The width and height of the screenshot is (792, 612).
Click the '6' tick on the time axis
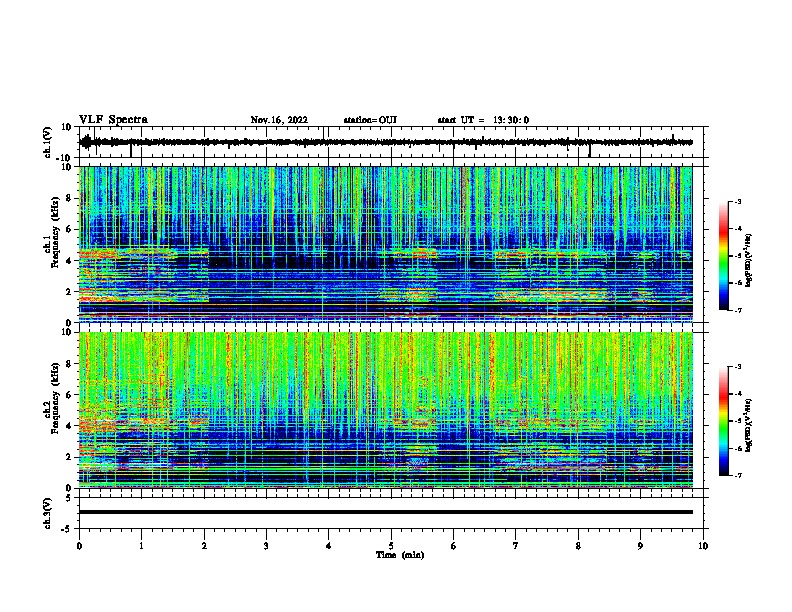pyautogui.click(x=454, y=546)
